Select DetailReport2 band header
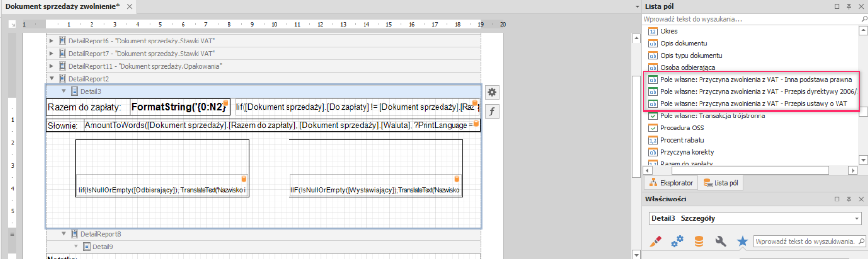 [x=264, y=78]
